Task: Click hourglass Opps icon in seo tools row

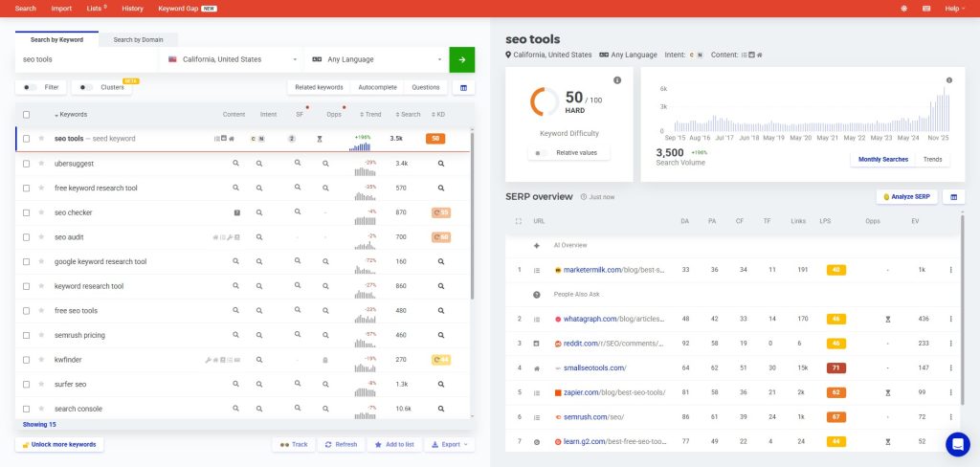Action: pos(319,139)
